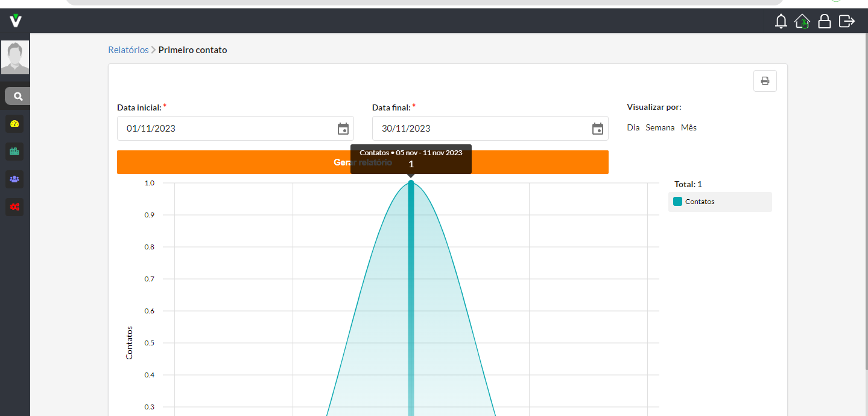Click the Contatos legend color swatch
The height and width of the screenshot is (416, 868).
(677, 202)
